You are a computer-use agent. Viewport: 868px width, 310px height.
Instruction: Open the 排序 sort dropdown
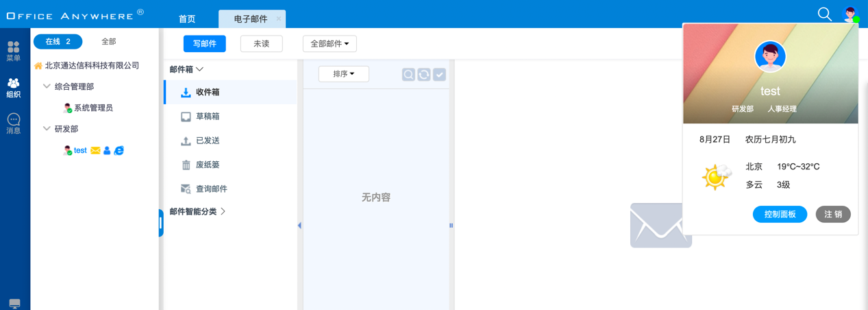click(x=344, y=74)
